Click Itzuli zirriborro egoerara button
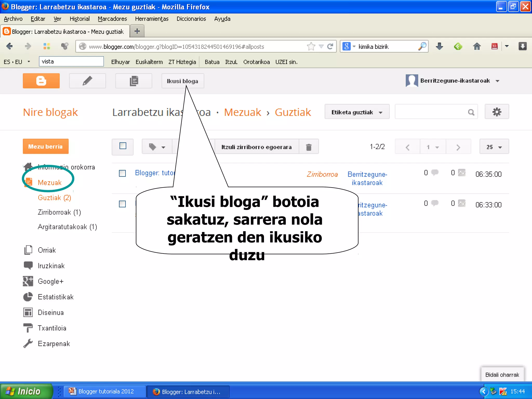 257,147
